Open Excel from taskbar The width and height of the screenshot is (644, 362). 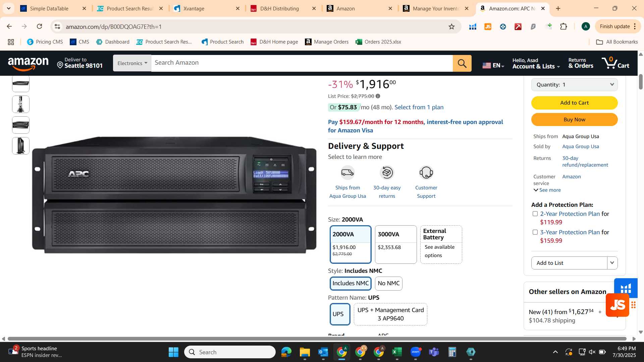tap(397, 352)
